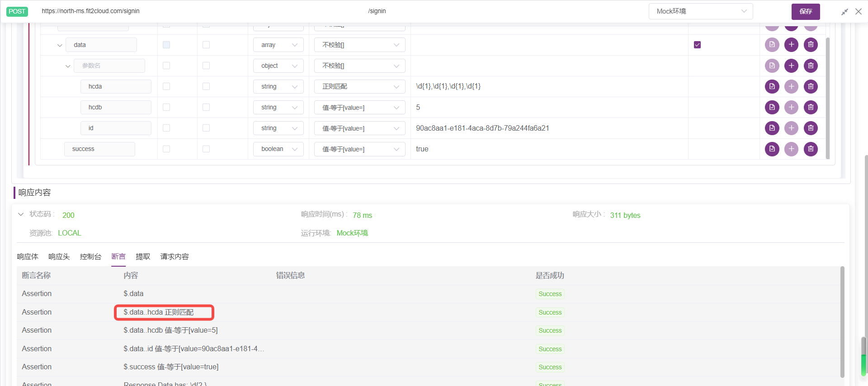
Task: Click plus icon in hcdb row
Action: coord(791,107)
